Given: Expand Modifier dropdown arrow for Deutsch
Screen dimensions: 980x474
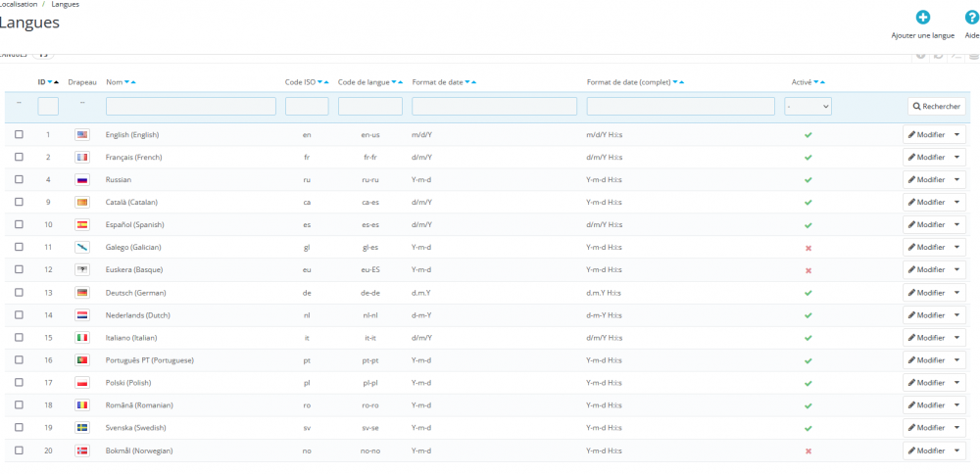Looking at the screenshot, I should [956, 292].
